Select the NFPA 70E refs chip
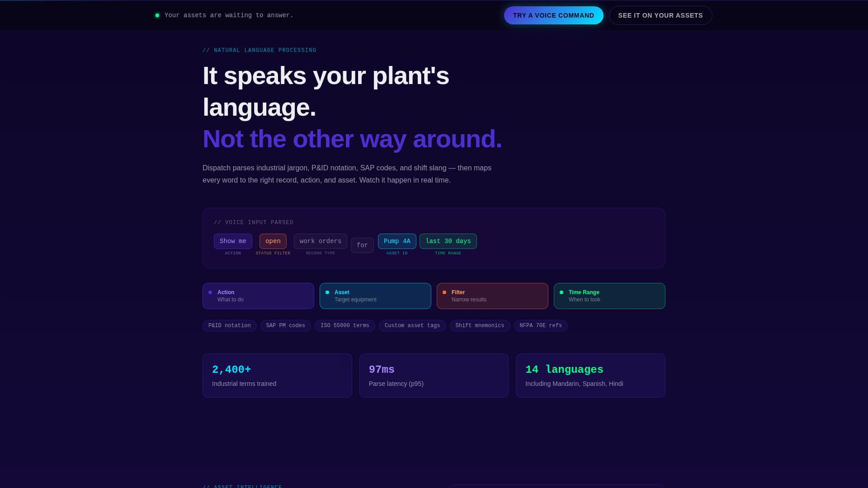This screenshot has height=488, width=868. tap(541, 326)
